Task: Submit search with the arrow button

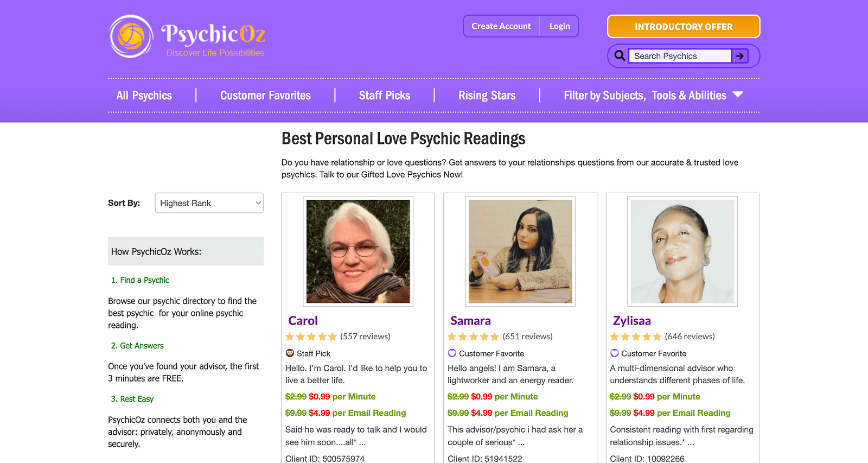Action: 740,56
